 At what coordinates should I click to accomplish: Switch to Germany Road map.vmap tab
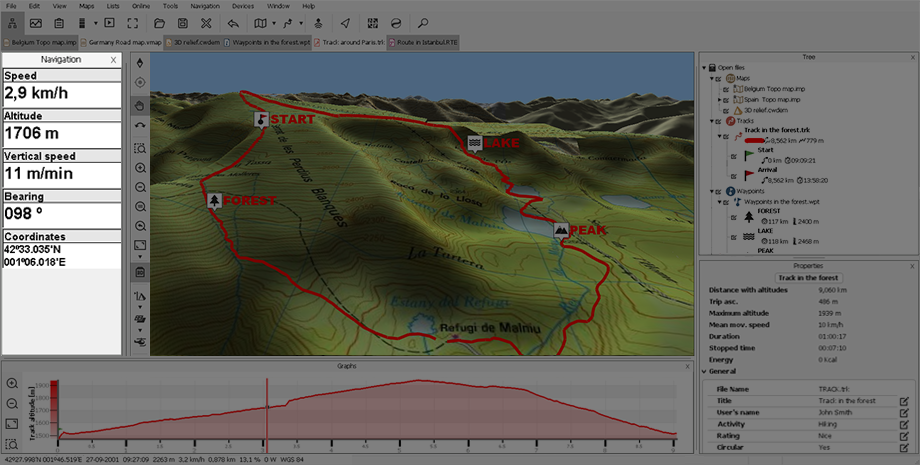(122, 43)
